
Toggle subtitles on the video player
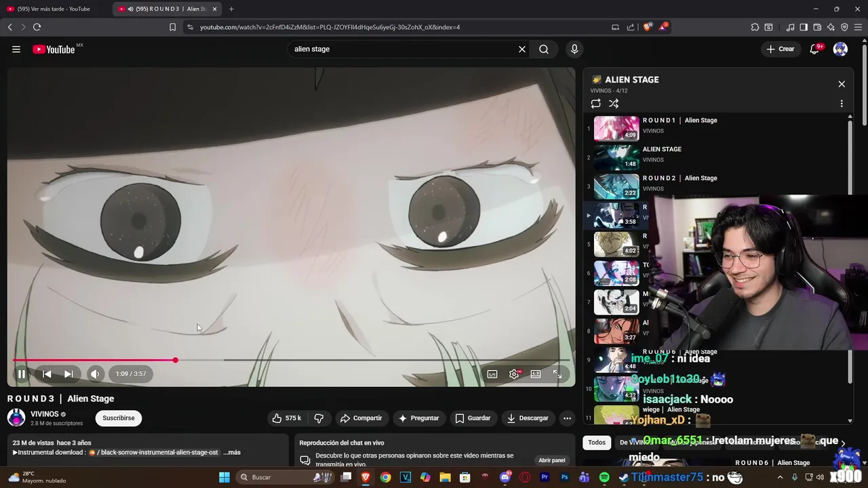click(x=492, y=374)
